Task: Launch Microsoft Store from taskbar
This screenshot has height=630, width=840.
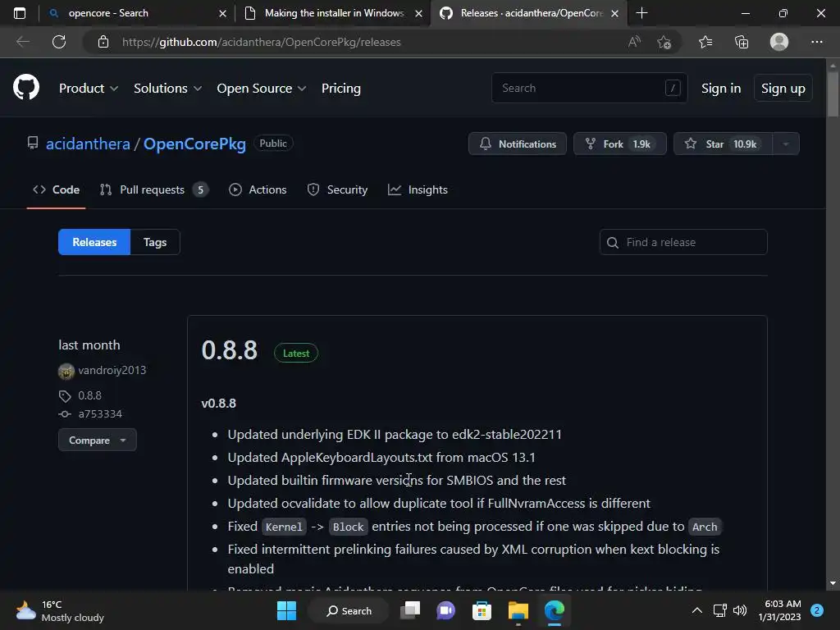Action: pyautogui.click(x=482, y=610)
